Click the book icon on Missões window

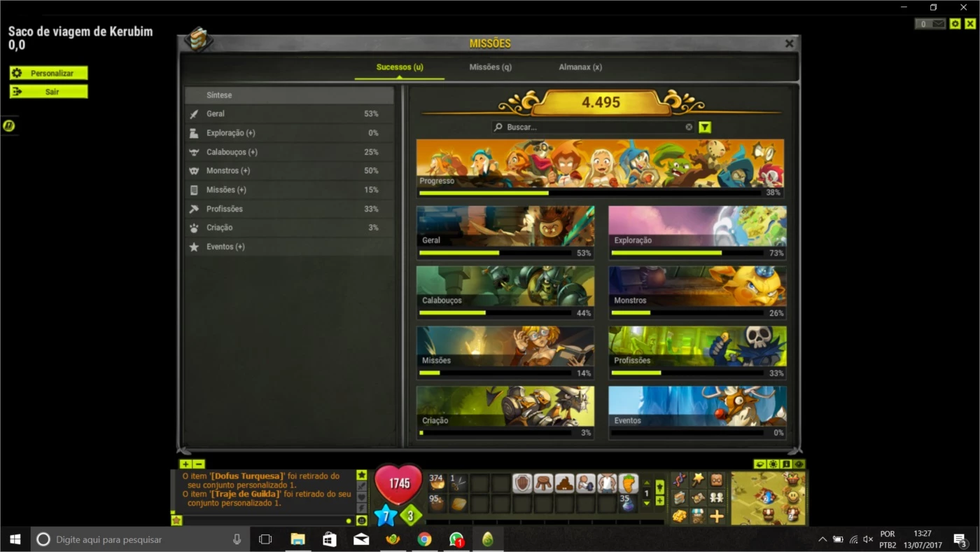point(198,39)
